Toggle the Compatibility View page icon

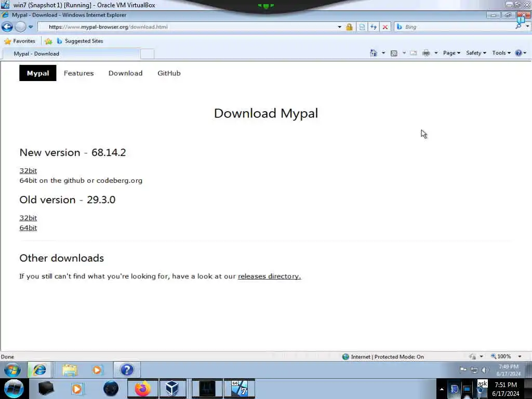[x=362, y=27]
